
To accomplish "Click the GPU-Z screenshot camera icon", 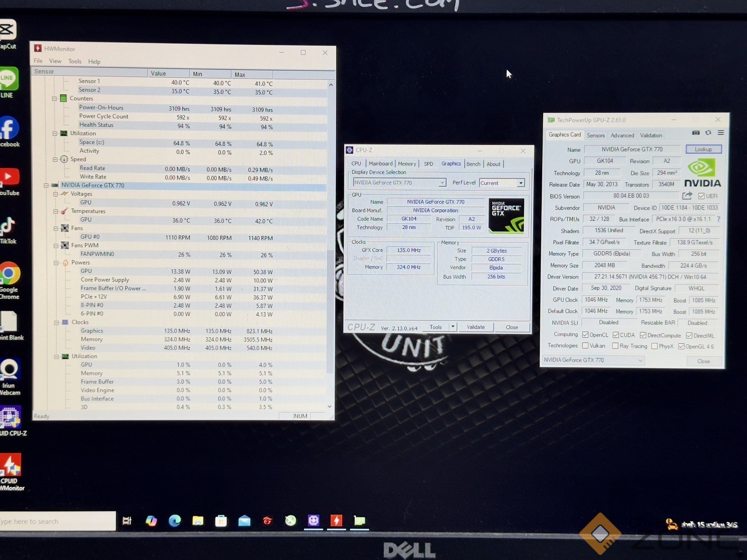I will pyautogui.click(x=696, y=133).
